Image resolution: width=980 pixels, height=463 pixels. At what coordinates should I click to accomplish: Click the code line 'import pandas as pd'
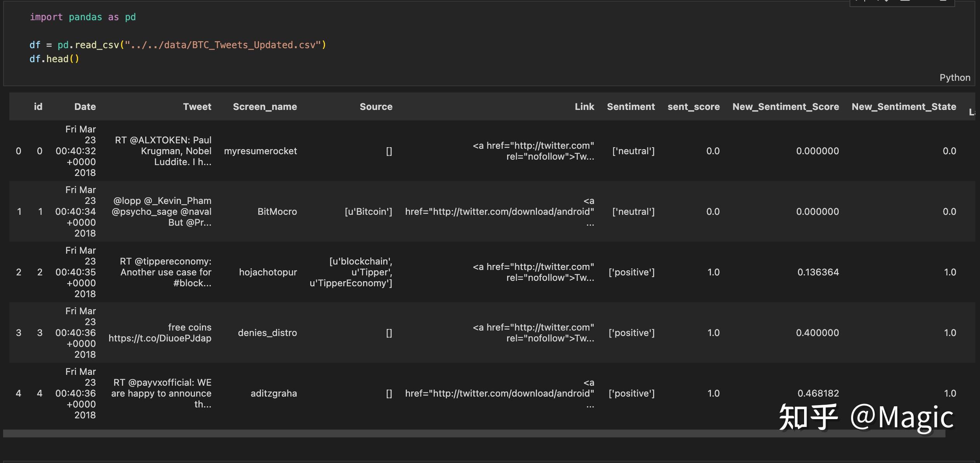coord(83,17)
